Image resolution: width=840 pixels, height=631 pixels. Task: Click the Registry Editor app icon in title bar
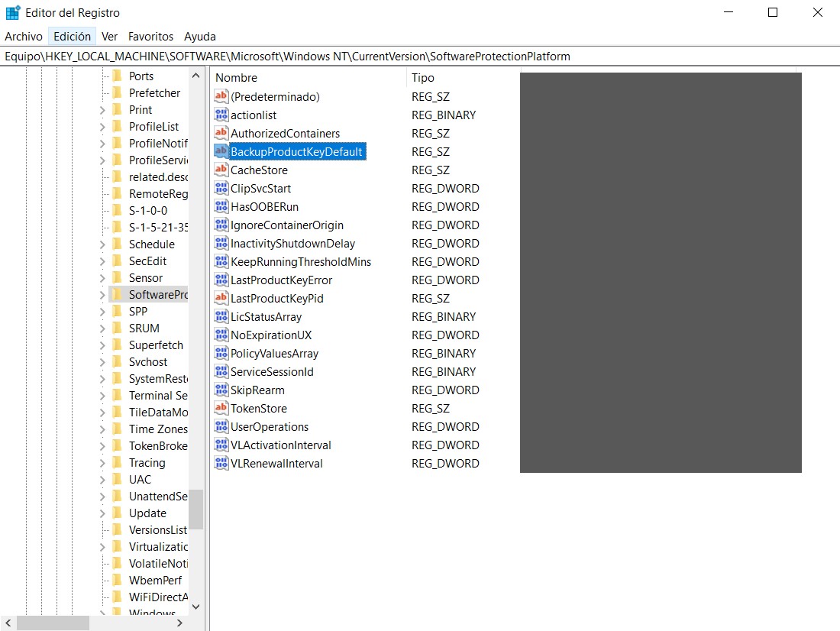tap(13, 12)
